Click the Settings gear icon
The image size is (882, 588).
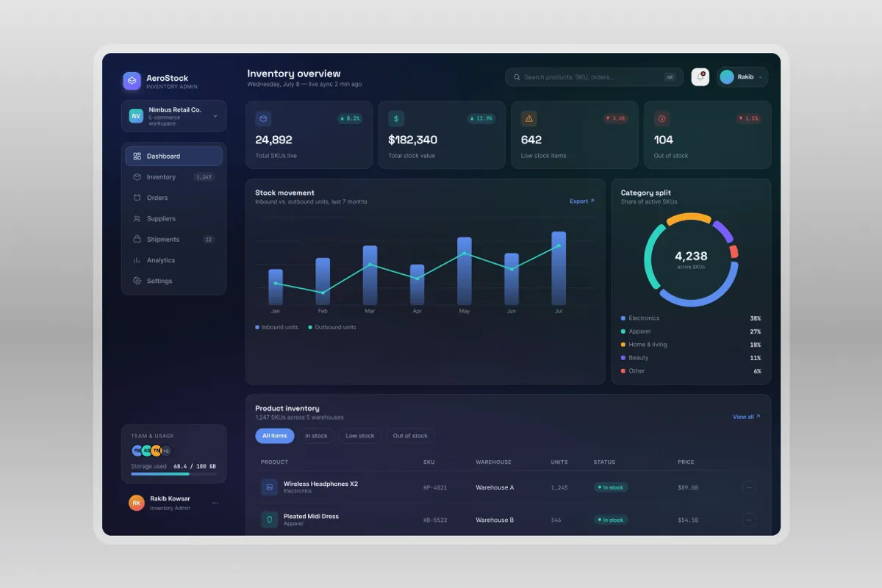click(137, 281)
